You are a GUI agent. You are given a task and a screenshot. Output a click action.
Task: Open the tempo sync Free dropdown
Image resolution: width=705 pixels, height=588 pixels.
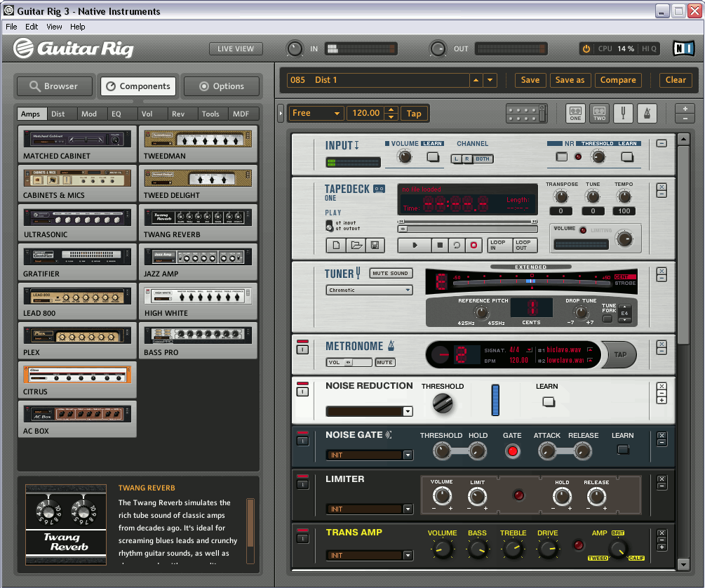pyautogui.click(x=316, y=113)
